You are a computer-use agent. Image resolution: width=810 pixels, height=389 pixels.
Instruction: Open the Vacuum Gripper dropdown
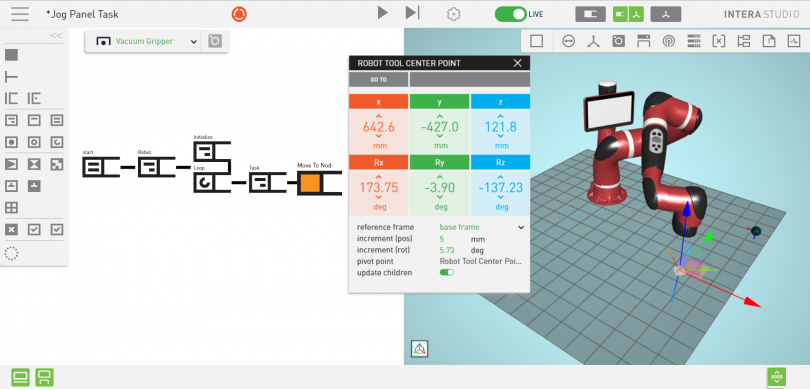coord(144,41)
